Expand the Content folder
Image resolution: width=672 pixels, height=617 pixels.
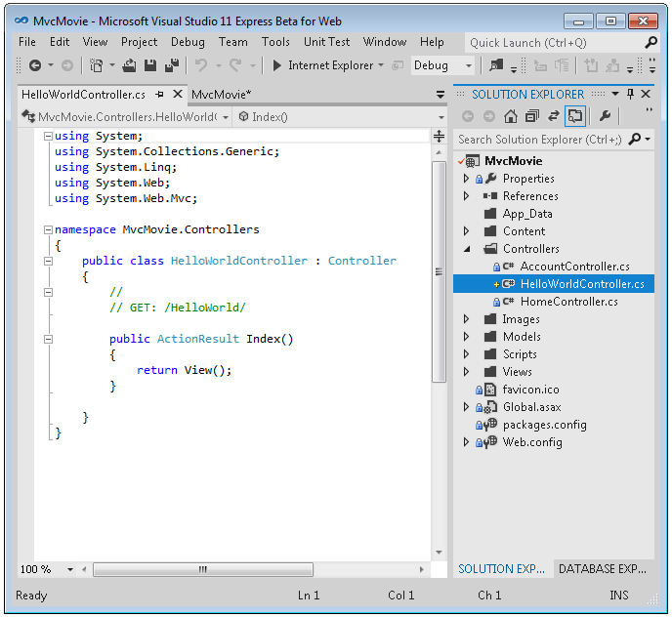coord(467,231)
